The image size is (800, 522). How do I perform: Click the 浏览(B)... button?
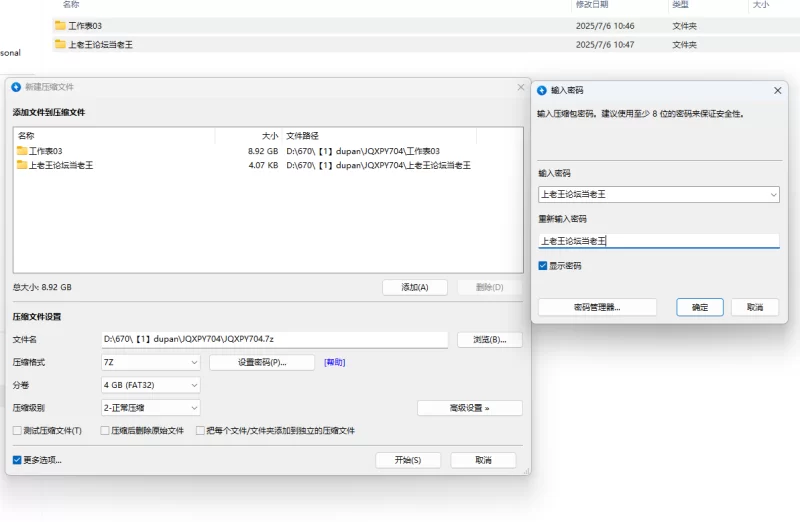[x=490, y=340]
